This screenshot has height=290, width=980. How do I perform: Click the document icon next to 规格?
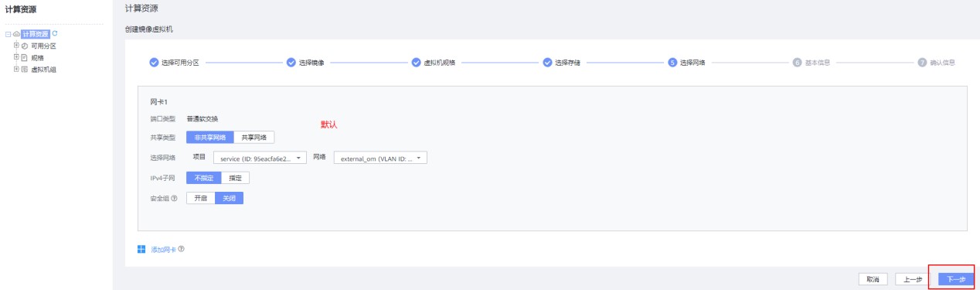(25, 57)
